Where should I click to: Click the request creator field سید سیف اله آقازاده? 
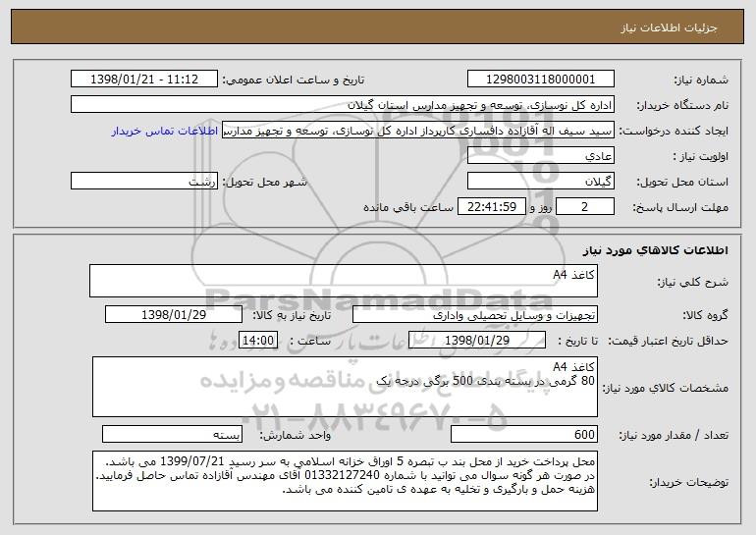tap(418, 131)
